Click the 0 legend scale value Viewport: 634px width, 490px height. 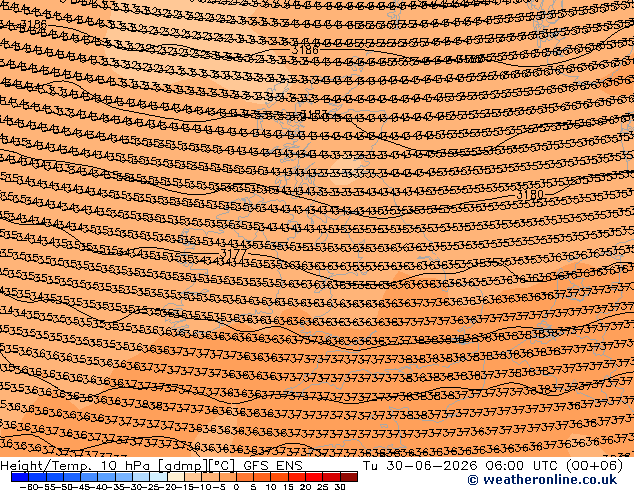click(236, 487)
